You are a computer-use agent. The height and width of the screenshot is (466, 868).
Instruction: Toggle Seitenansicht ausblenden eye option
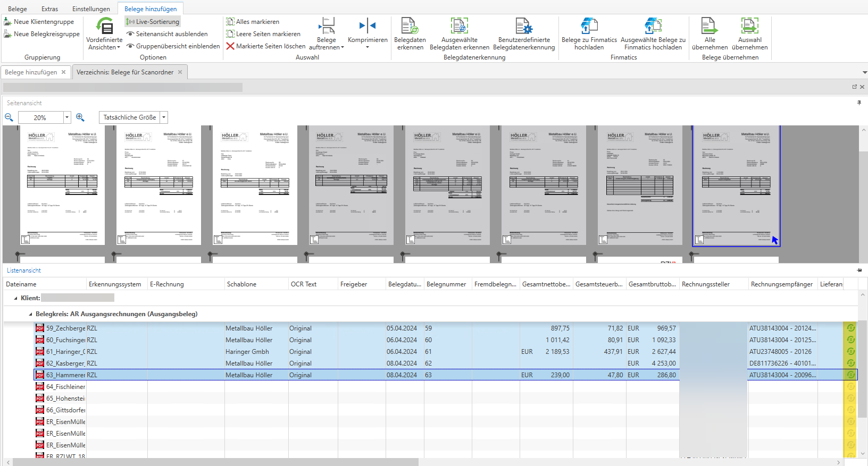pos(167,34)
